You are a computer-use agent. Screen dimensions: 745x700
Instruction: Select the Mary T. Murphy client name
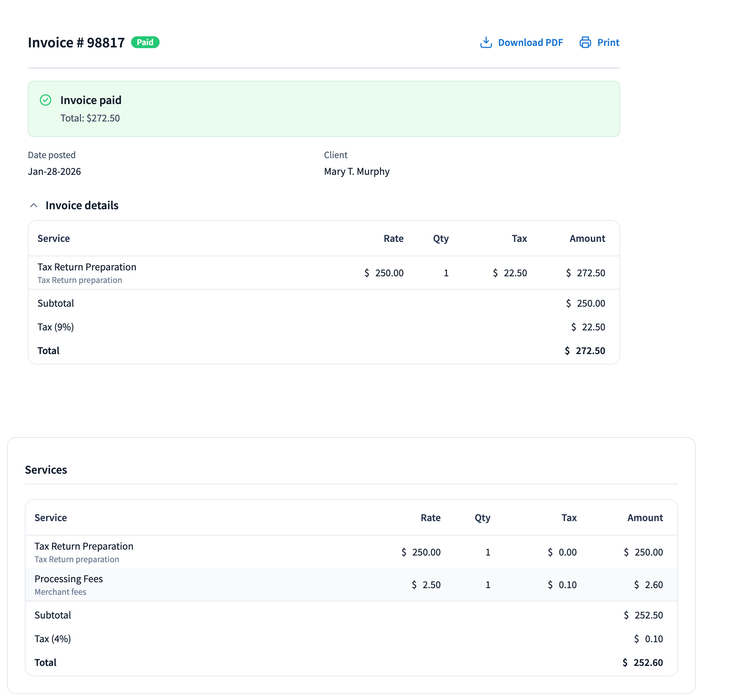(356, 171)
